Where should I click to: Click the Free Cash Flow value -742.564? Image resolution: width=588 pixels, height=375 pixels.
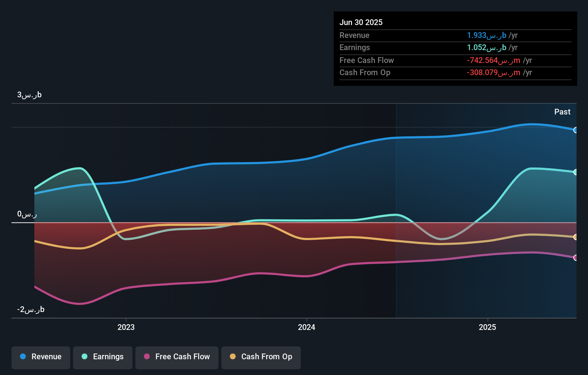(493, 60)
